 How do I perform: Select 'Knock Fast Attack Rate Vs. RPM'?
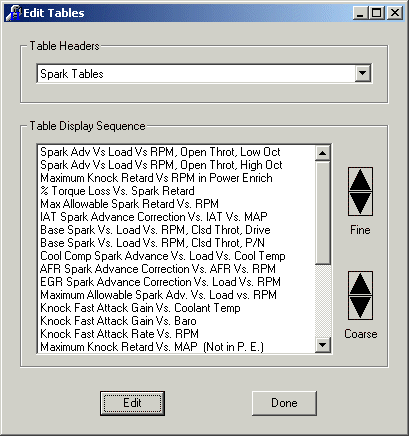point(119,334)
